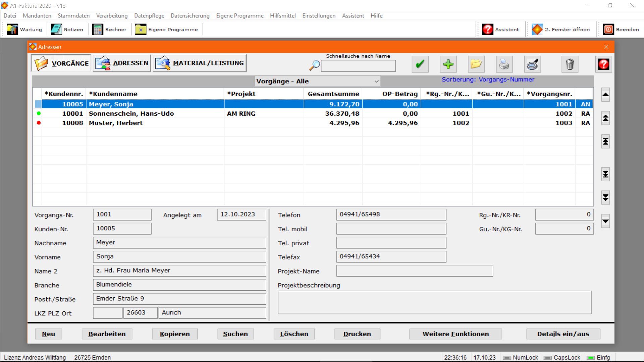Toggle Details ein/aus button
The image size is (644, 362).
click(563, 334)
